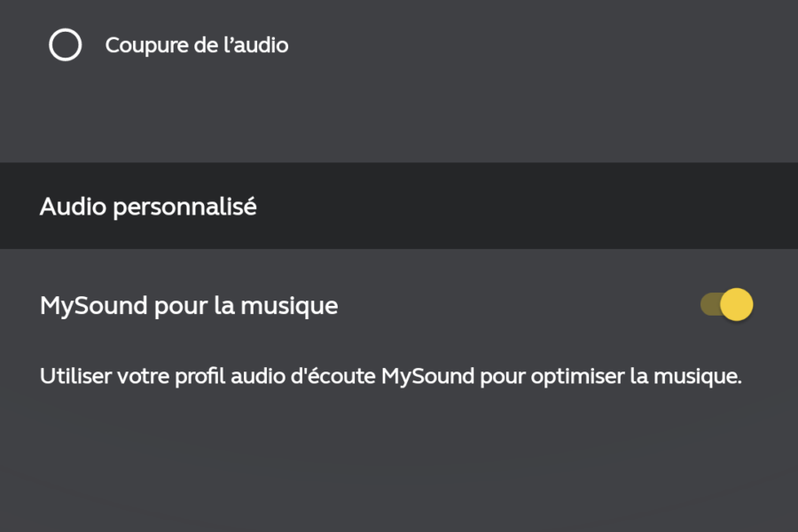Click the Coupure de l'audio label text

point(197,45)
